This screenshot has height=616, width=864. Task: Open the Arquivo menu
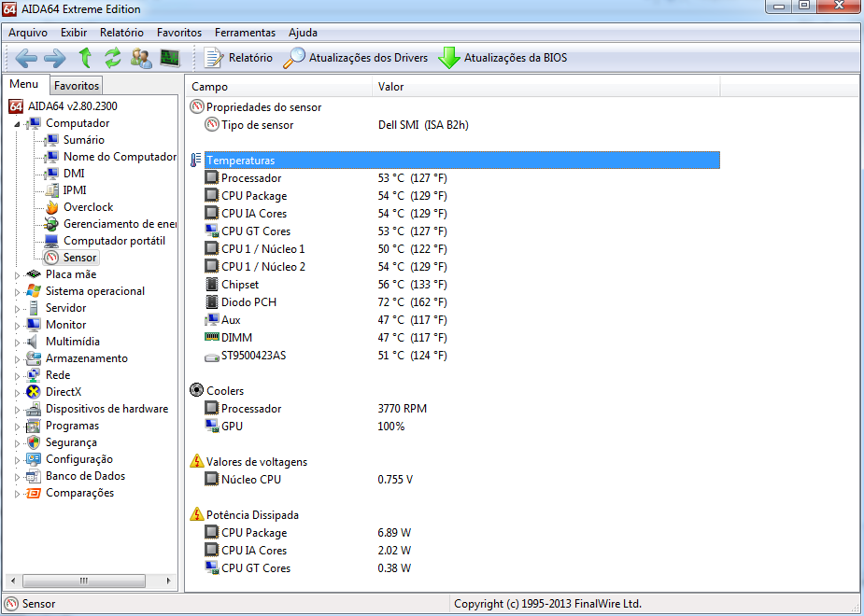(27, 33)
